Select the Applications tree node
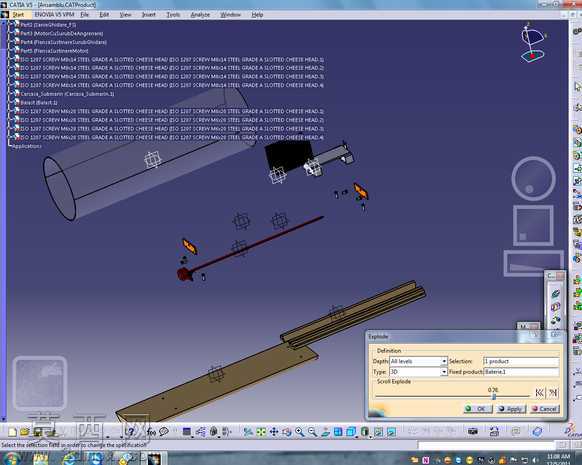This screenshot has height=465, width=582. [26, 146]
